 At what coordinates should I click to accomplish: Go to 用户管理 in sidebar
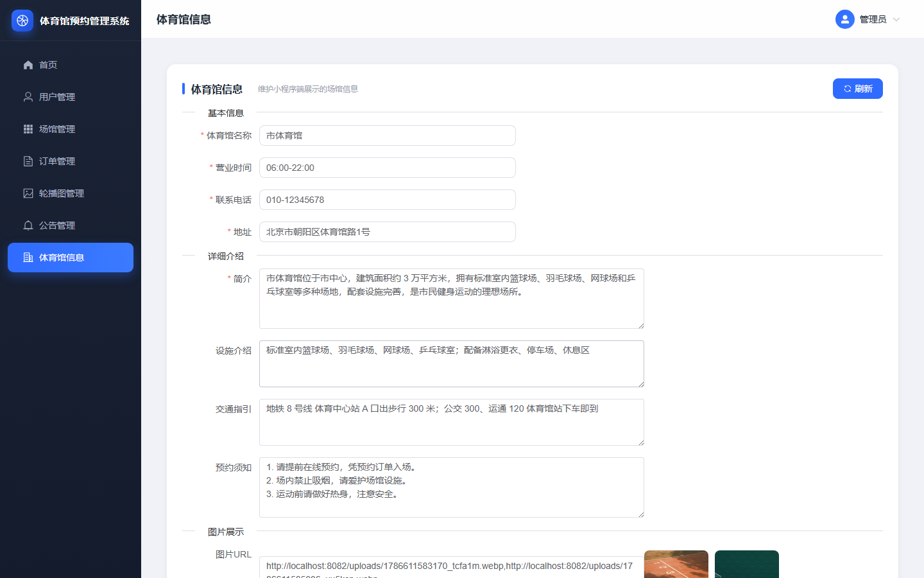point(71,97)
